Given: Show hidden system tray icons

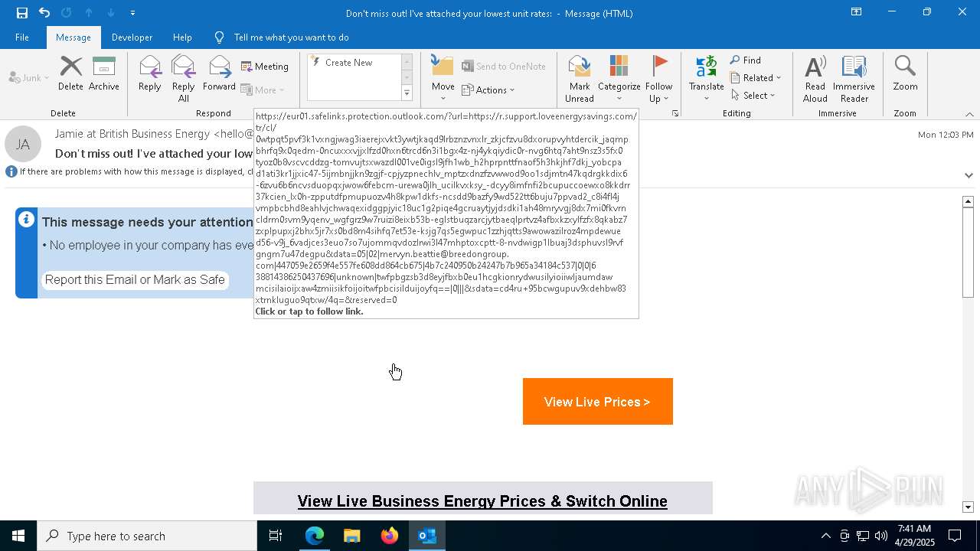Looking at the screenshot, I should tap(825, 536).
